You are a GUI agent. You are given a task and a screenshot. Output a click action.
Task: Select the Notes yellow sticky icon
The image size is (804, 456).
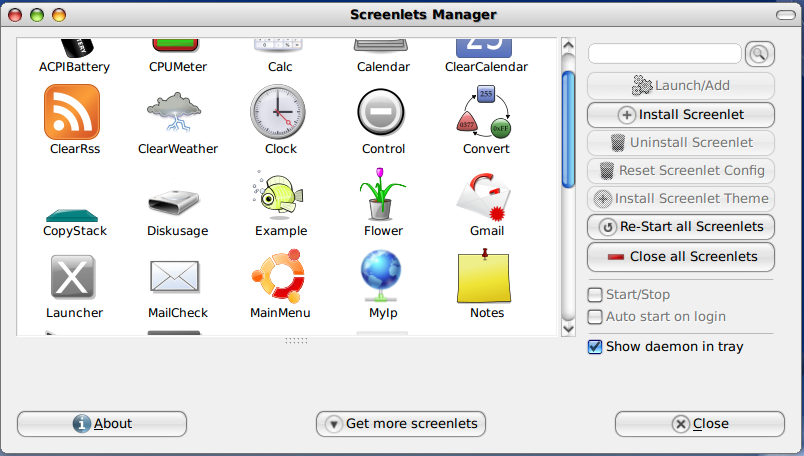point(484,276)
